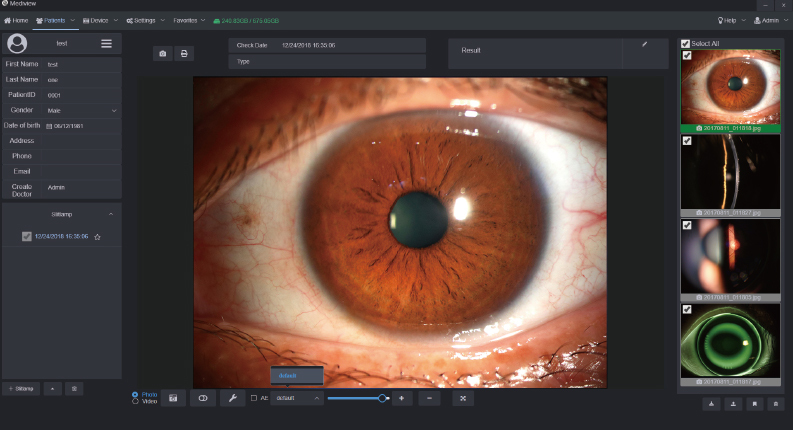Go to Home
Viewport: 793px width, 430px height.
click(16, 20)
